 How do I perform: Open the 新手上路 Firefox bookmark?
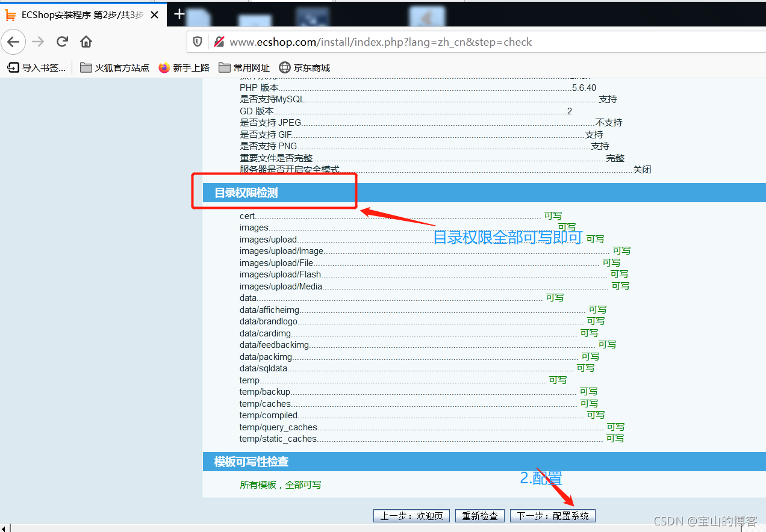(x=184, y=67)
